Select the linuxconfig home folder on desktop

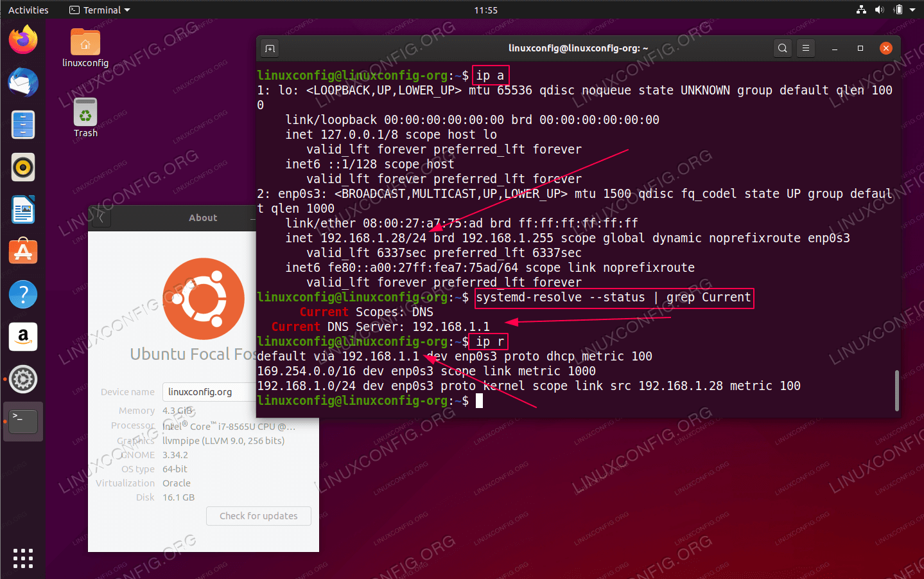[85, 49]
